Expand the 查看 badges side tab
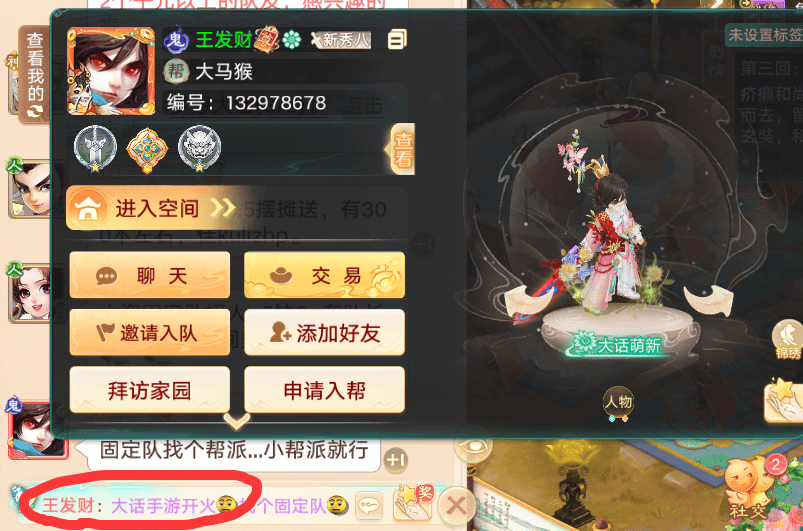The height and width of the screenshot is (531, 803). coord(401,149)
